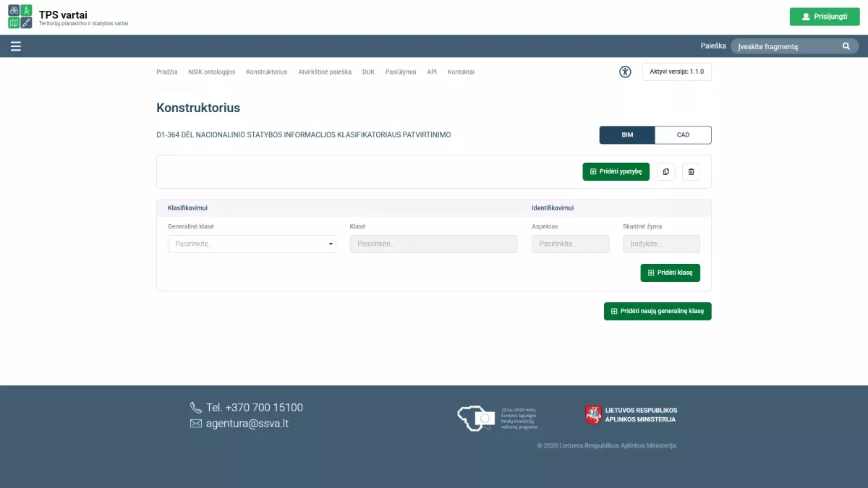Viewport: 868px width, 488px height.
Task: Open the Konstruktorius menu item
Action: (266, 72)
